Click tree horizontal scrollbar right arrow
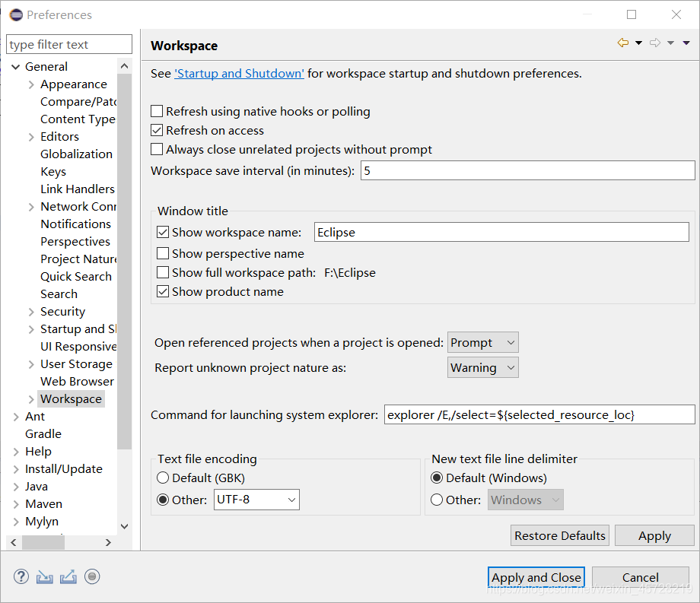Image resolution: width=700 pixels, height=603 pixels. point(108,542)
